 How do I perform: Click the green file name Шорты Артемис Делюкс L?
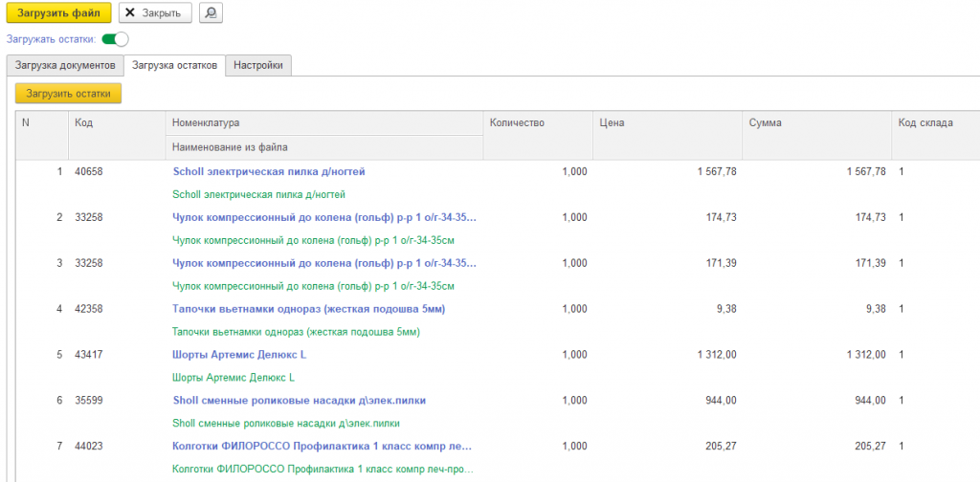click(x=234, y=378)
